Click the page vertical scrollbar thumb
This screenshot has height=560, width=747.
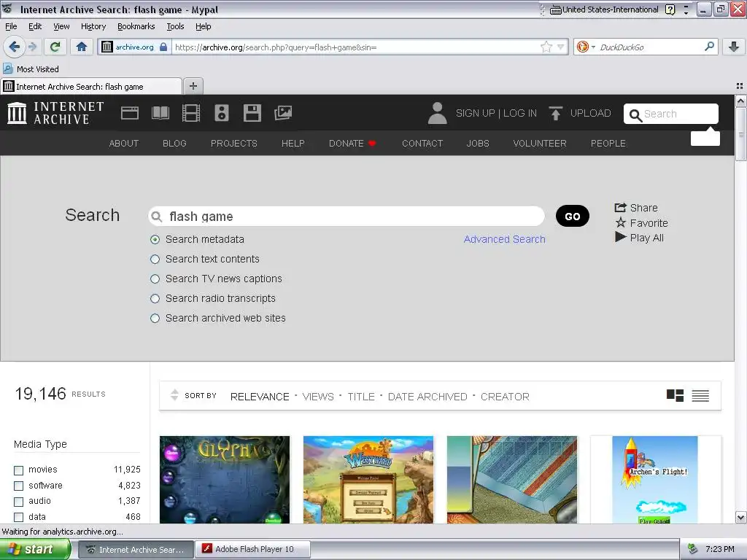click(x=741, y=134)
